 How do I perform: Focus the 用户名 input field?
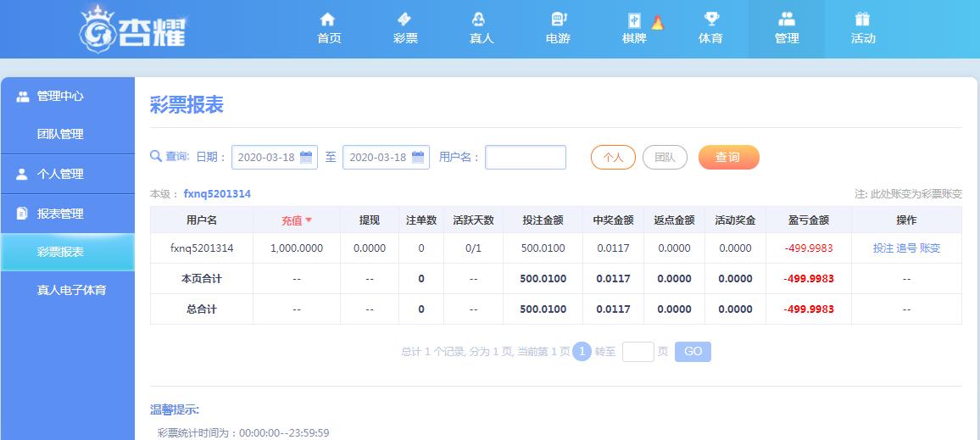point(526,158)
